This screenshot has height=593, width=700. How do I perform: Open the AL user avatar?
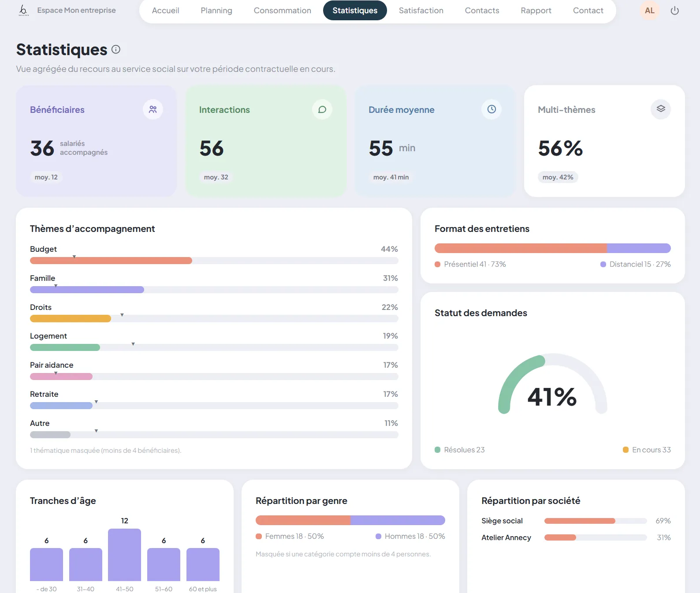(x=649, y=11)
